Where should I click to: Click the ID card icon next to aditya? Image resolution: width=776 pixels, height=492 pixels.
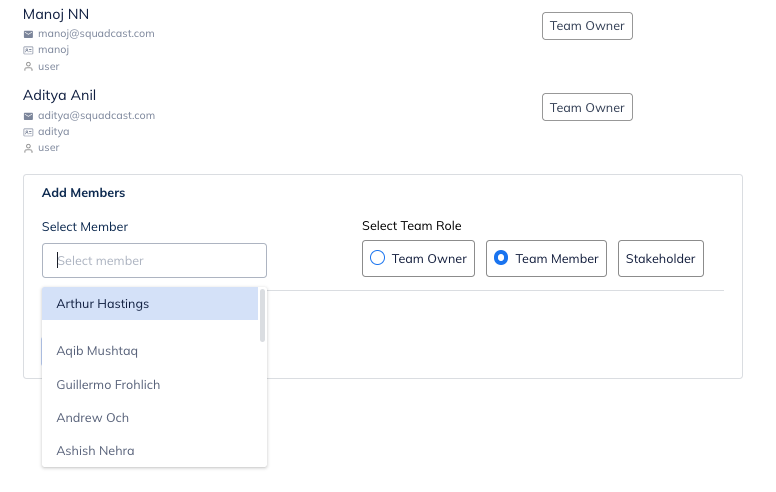(x=28, y=132)
